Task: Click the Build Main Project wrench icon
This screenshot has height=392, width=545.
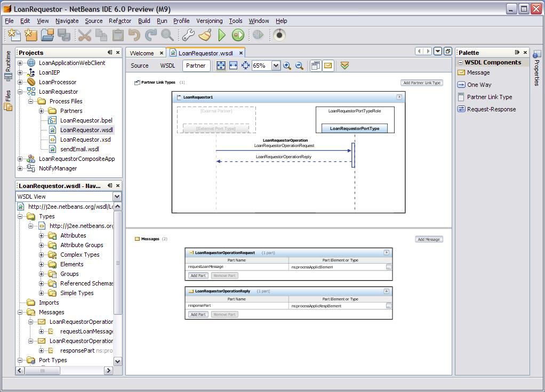Action: click(x=188, y=35)
